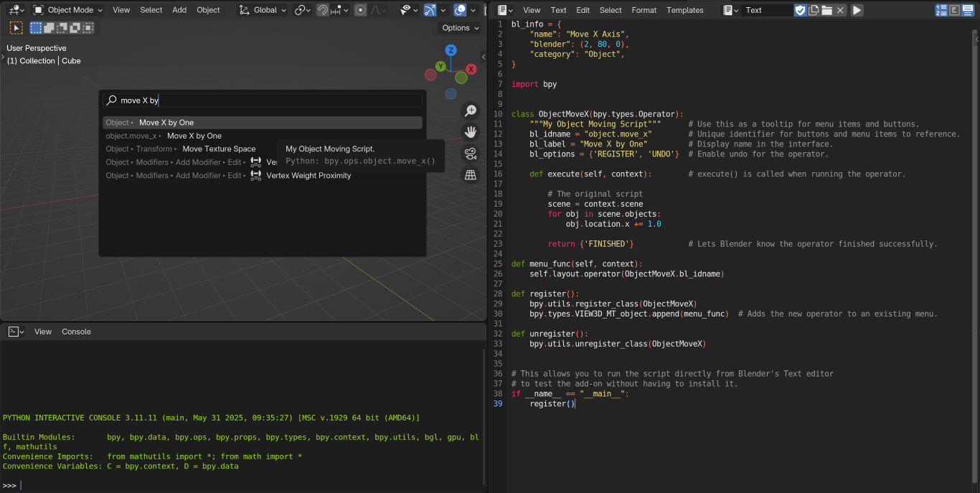Unlink the Text datablock with the X icon
Image resolution: width=980 pixels, height=493 pixels.
click(840, 10)
